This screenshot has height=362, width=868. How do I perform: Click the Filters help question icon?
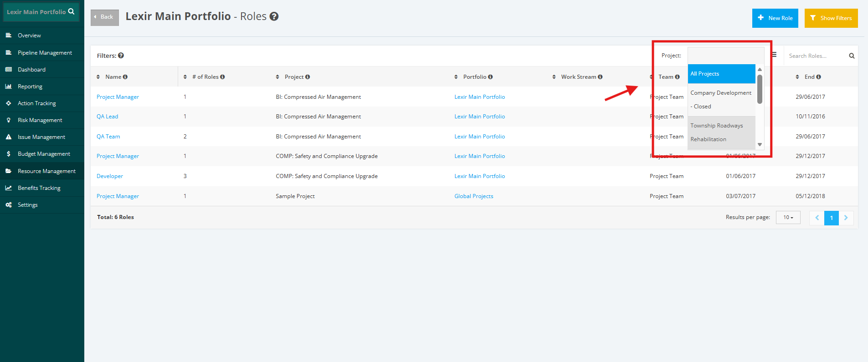[x=121, y=56]
